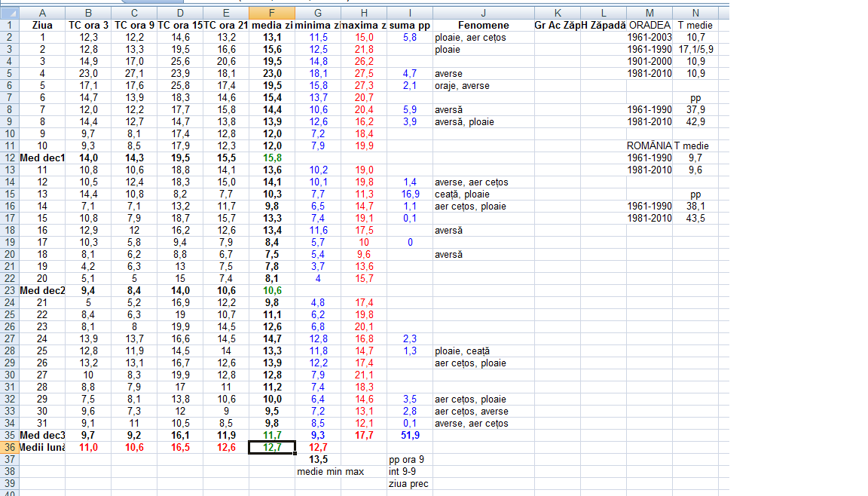Click the green 11,7 cell in Med dec3 row
This screenshot has width=868, height=496.
(x=272, y=435)
